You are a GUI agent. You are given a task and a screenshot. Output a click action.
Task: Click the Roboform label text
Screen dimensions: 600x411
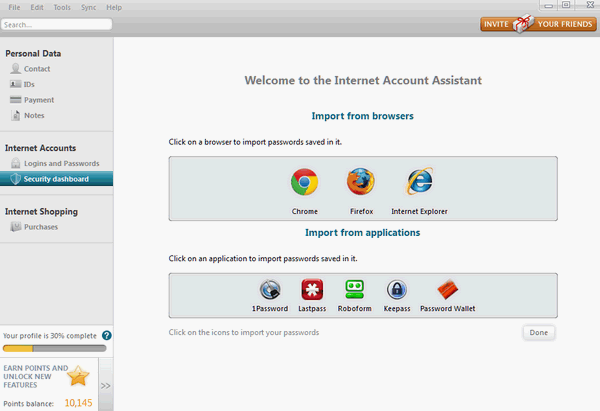click(354, 308)
